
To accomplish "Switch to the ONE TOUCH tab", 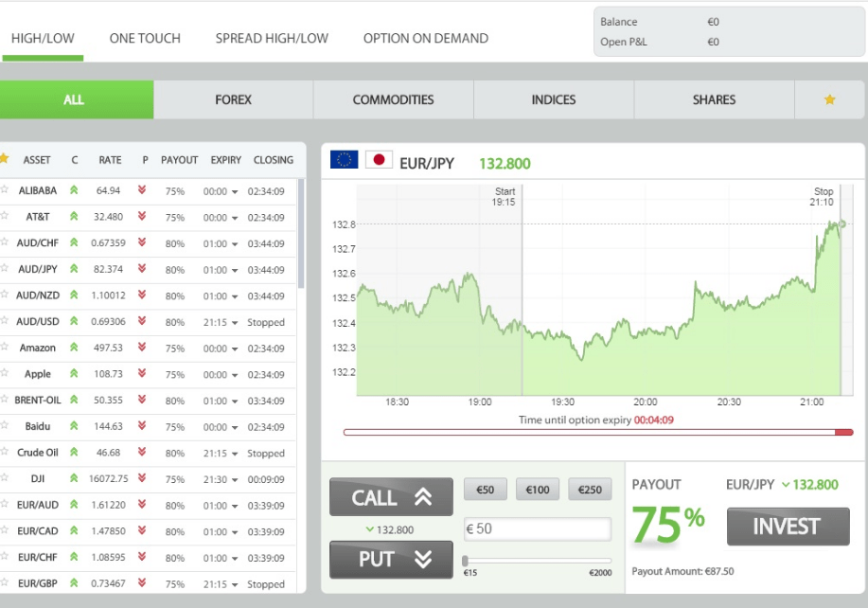I will click(x=145, y=38).
